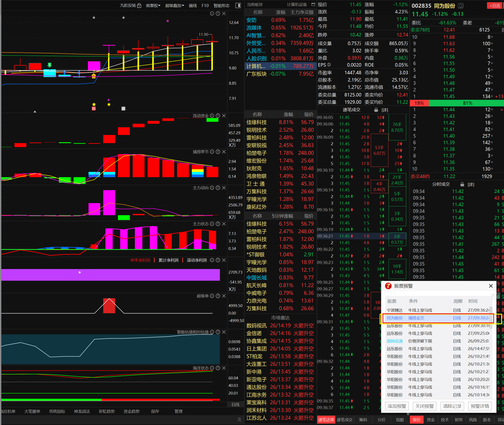The width and height of the screenshot is (504, 425).
Task: Open settings hexagon icon of 流动资金 indicator
Action: [212, 116]
